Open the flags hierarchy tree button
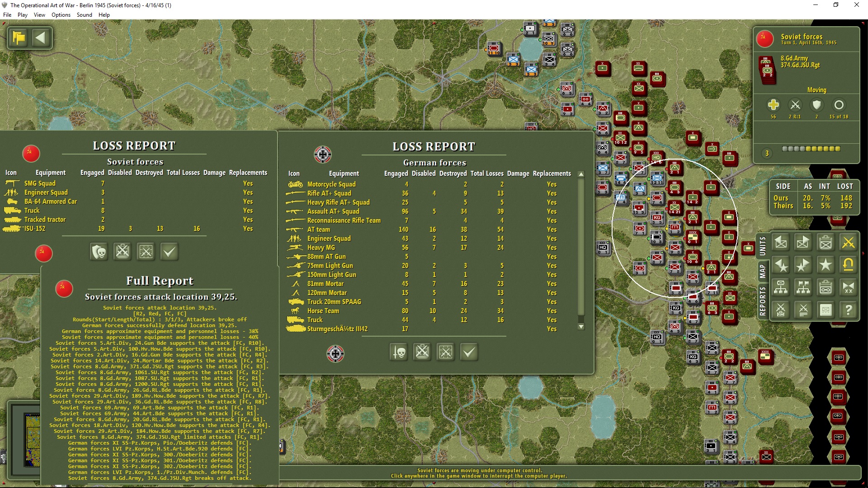The width and height of the screenshot is (868, 488). (803, 287)
